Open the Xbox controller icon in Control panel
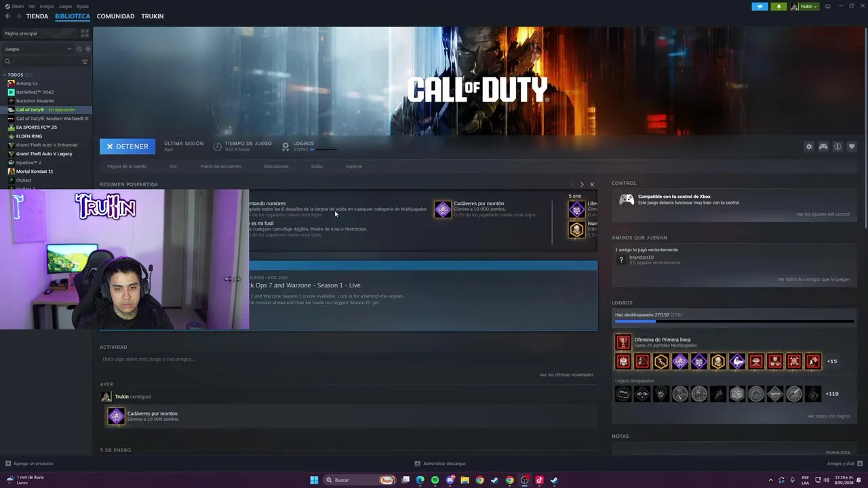This screenshot has width=868, height=488. coord(627,199)
